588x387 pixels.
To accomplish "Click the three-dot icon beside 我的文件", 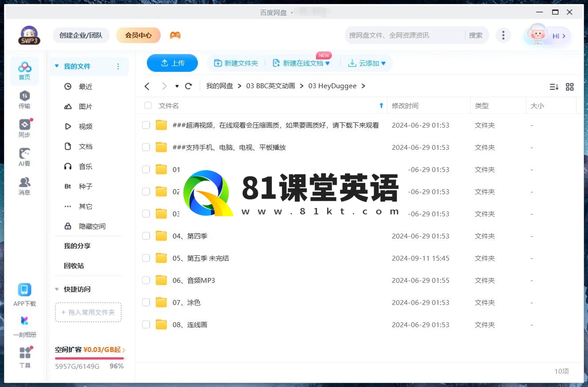I will (118, 66).
